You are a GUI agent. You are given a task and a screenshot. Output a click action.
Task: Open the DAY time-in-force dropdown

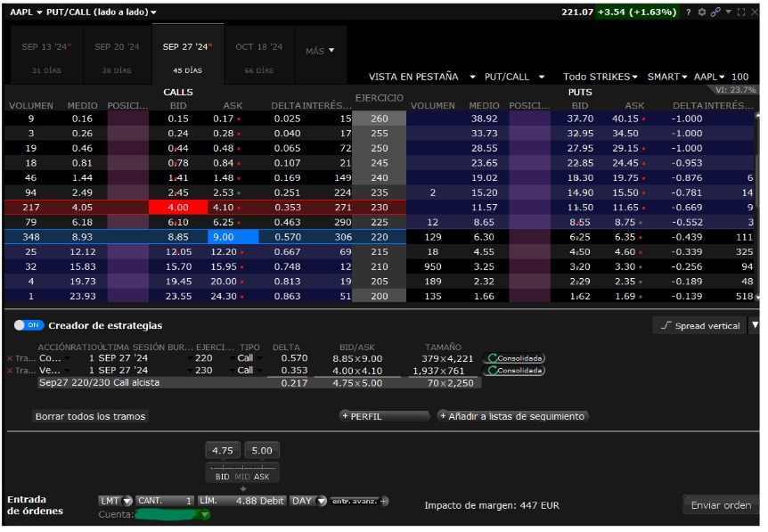coord(307,501)
